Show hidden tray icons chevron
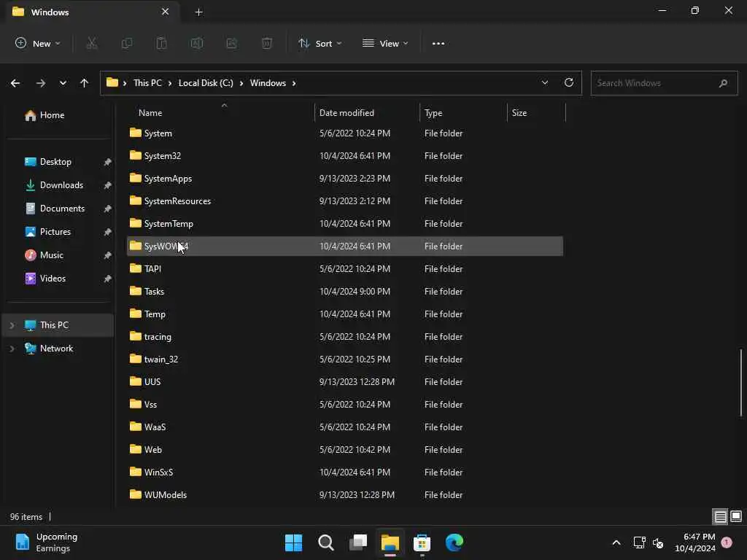Screen dimensions: 747x560 [x=616, y=542]
